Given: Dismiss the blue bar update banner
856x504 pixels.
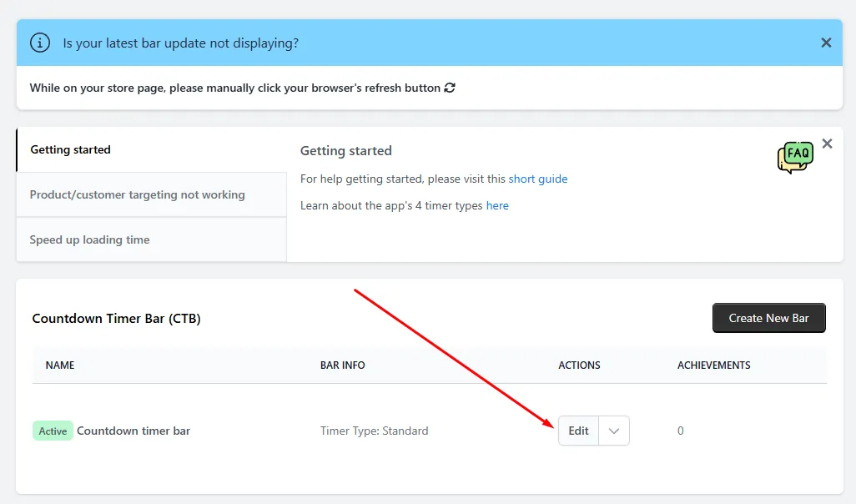Looking at the screenshot, I should coord(826,43).
